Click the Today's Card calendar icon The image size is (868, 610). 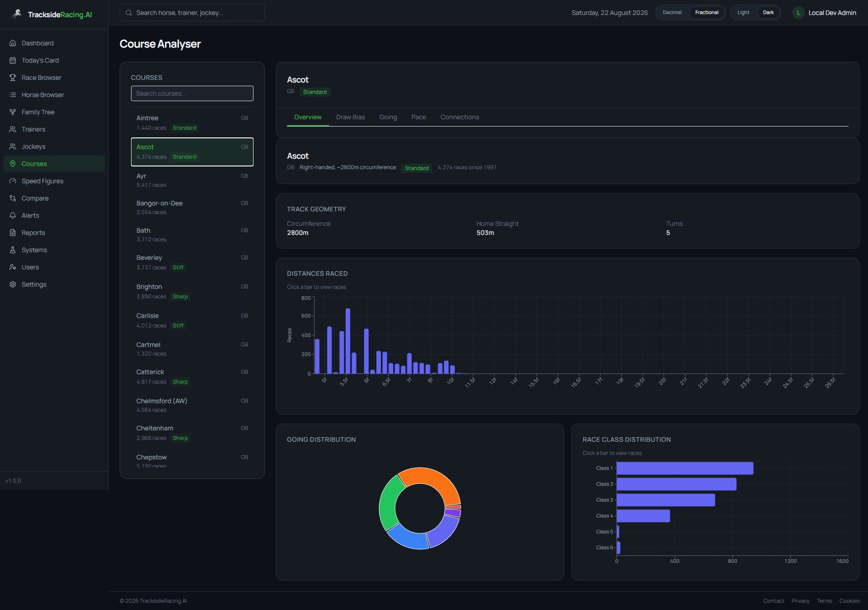(x=13, y=60)
